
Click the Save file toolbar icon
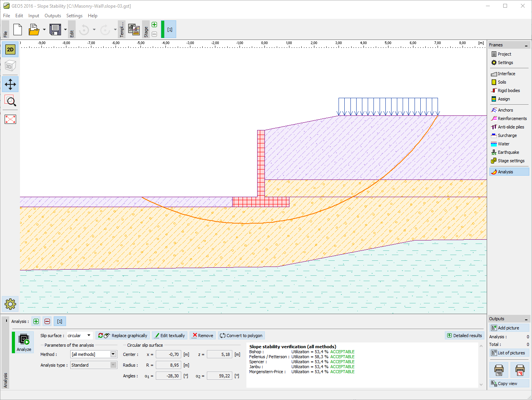pyautogui.click(x=55, y=30)
